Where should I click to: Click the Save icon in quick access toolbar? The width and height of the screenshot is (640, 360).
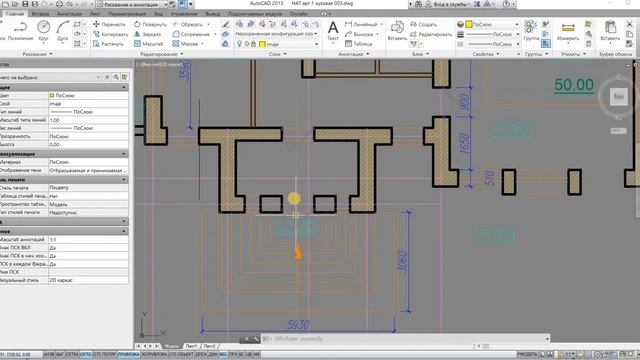25,4
